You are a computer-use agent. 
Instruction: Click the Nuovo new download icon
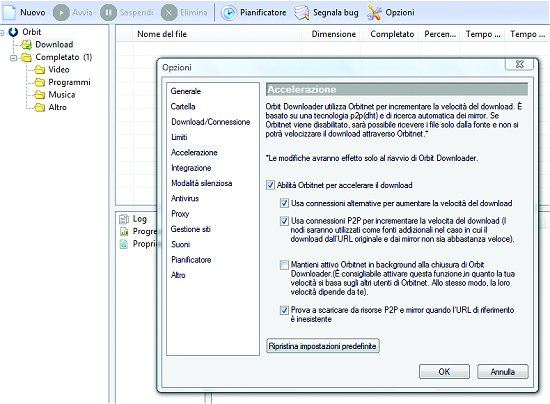click(9, 12)
